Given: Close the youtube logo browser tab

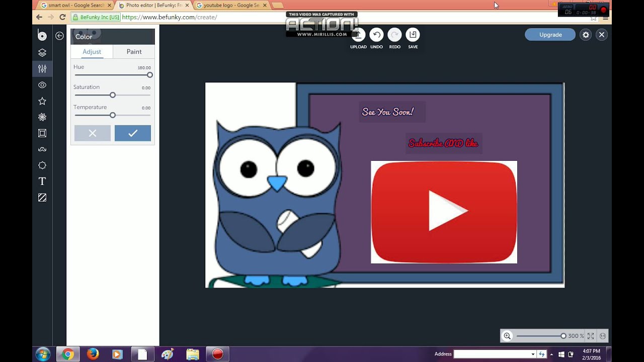Looking at the screenshot, I should [265, 6].
